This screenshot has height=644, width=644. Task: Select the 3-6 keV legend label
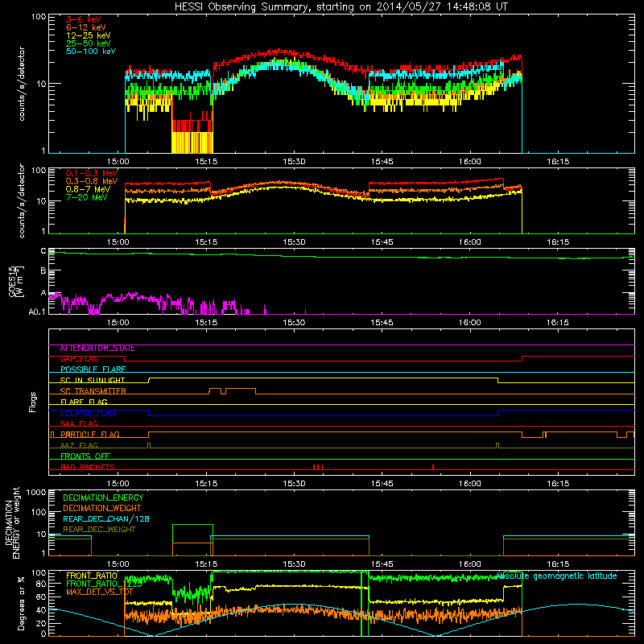pos(83,19)
